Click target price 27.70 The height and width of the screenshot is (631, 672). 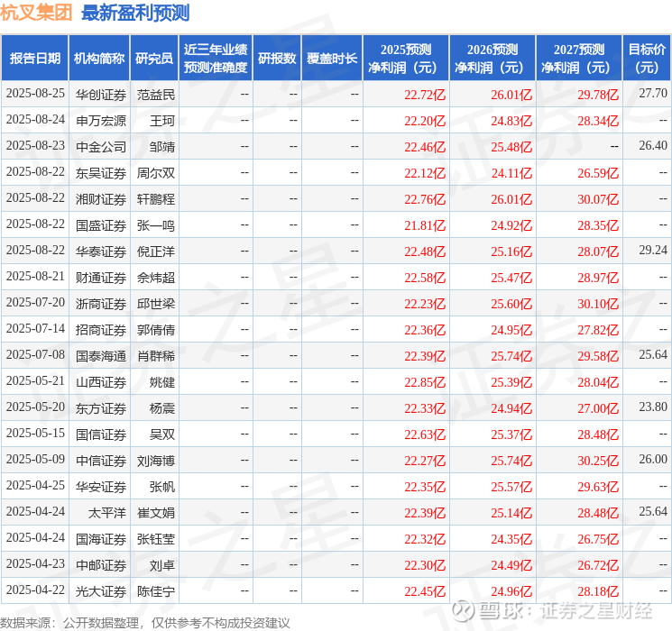[x=653, y=93]
